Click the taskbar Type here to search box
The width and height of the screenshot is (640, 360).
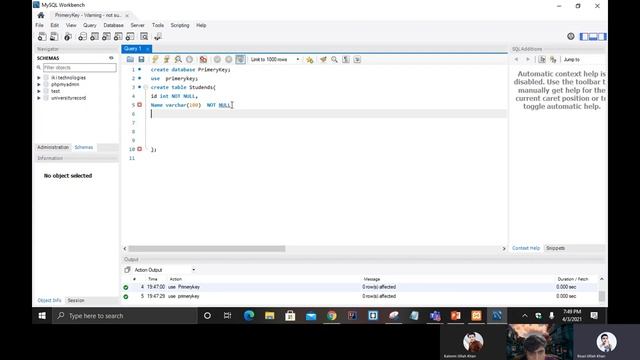tap(124, 316)
